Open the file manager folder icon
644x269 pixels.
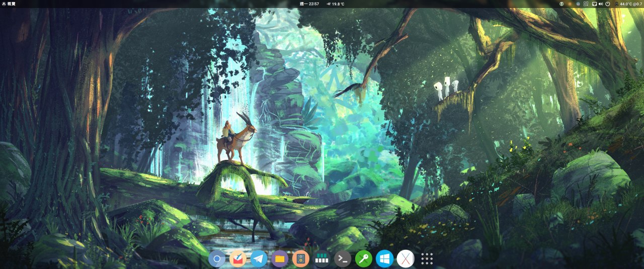(x=280, y=259)
